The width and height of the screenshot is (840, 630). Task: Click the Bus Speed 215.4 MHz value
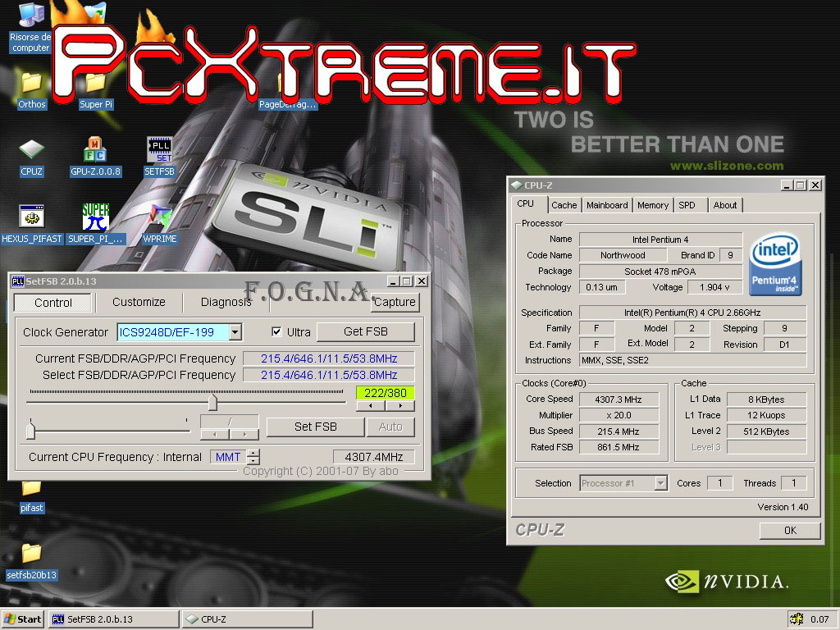tap(619, 431)
